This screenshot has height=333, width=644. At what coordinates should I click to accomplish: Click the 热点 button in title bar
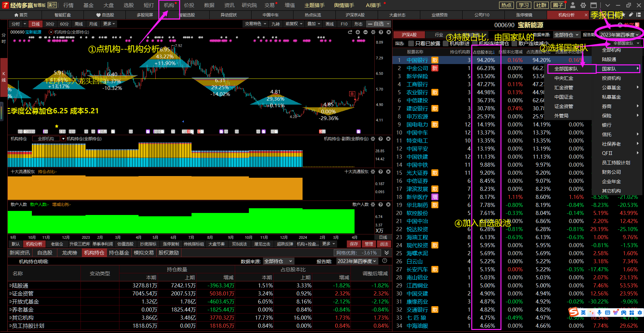tap(506, 5)
